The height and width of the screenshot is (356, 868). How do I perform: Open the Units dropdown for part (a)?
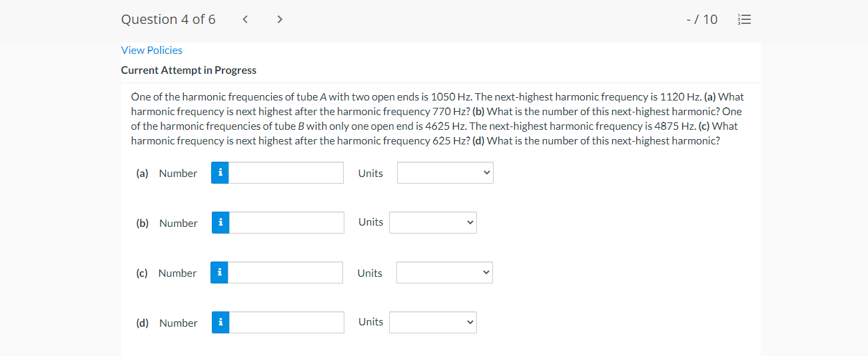click(x=445, y=173)
